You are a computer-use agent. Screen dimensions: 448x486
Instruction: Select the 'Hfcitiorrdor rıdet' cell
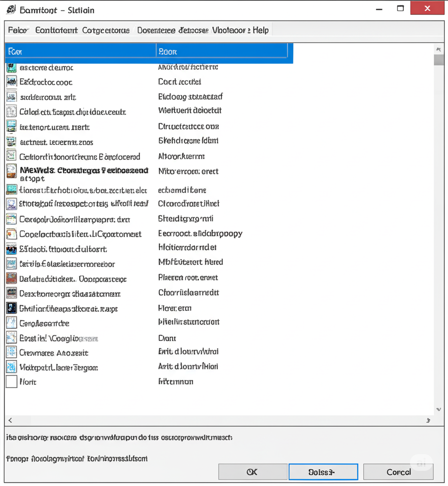tap(187, 247)
